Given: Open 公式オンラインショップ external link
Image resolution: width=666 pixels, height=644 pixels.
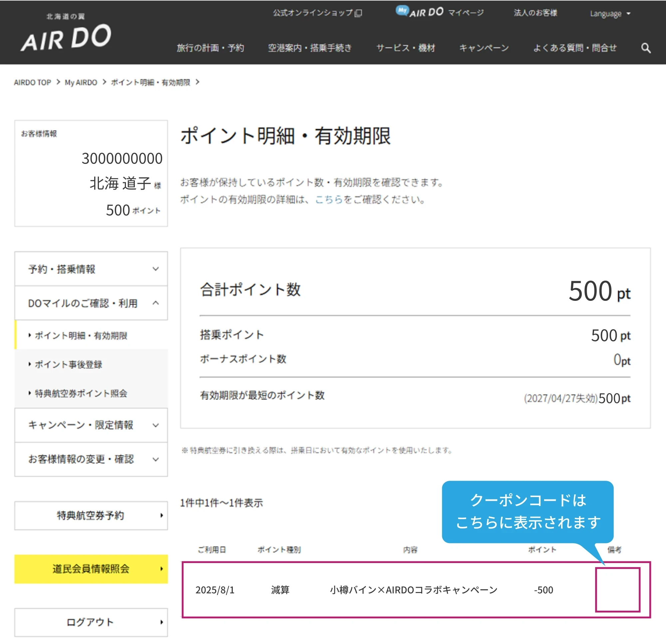Looking at the screenshot, I should [317, 13].
